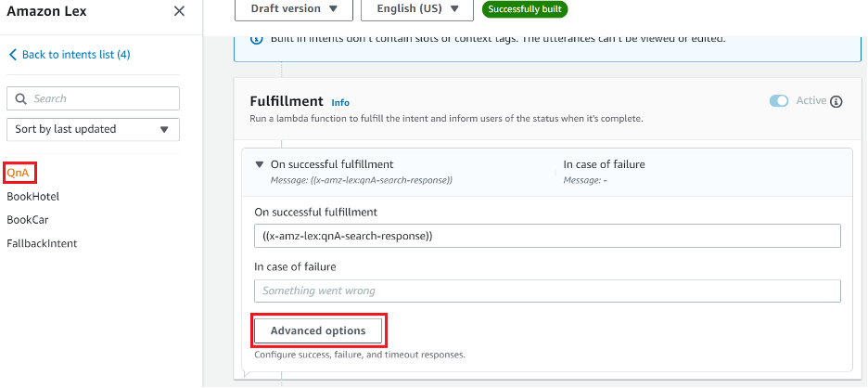Image resolution: width=868 pixels, height=388 pixels.
Task: Select the FallbackIntent intent
Action: [42, 243]
